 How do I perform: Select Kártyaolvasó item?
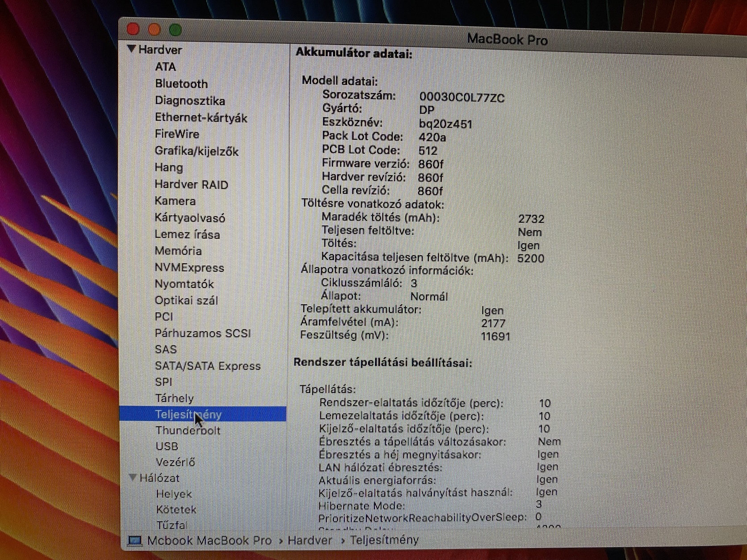(x=190, y=218)
